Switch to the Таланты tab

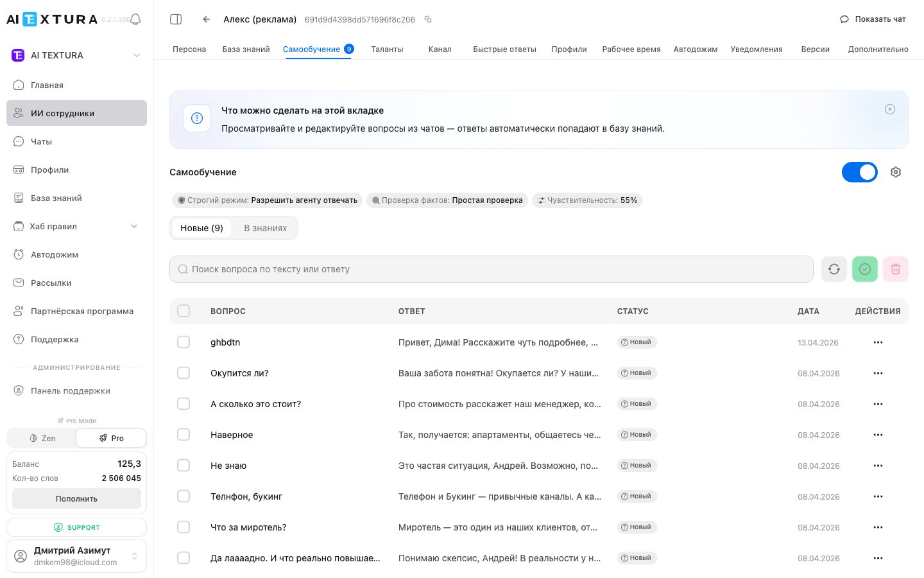point(387,49)
